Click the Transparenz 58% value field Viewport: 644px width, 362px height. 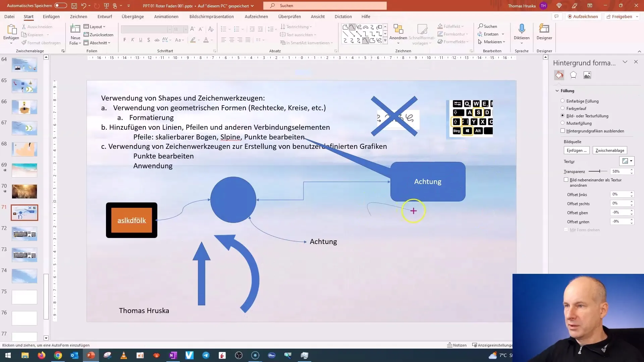tap(620, 171)
